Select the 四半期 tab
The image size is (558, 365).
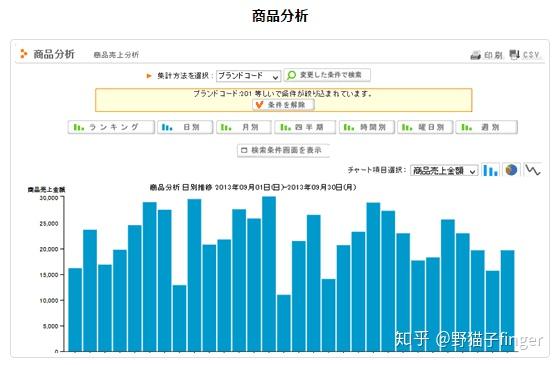[305, 127]
